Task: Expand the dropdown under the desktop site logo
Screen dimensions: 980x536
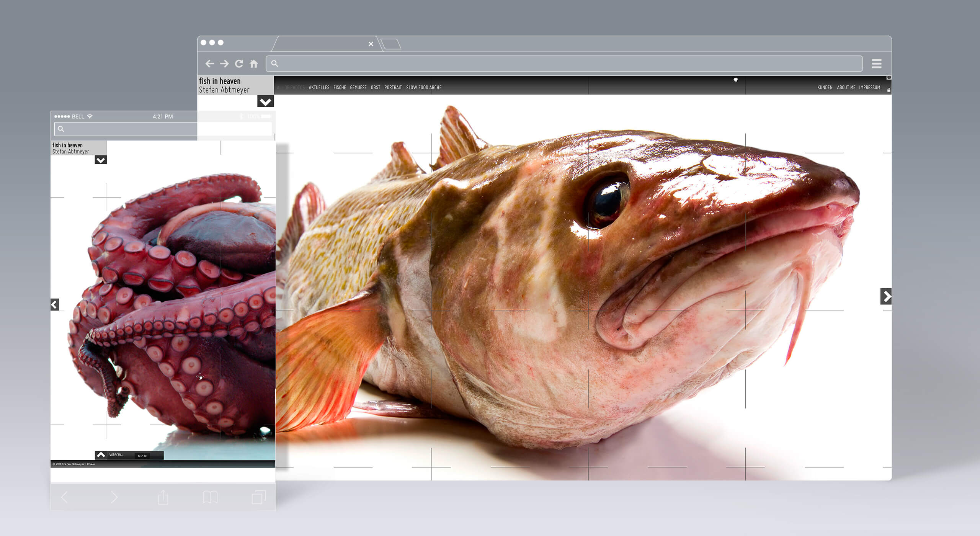Action: 265,101
